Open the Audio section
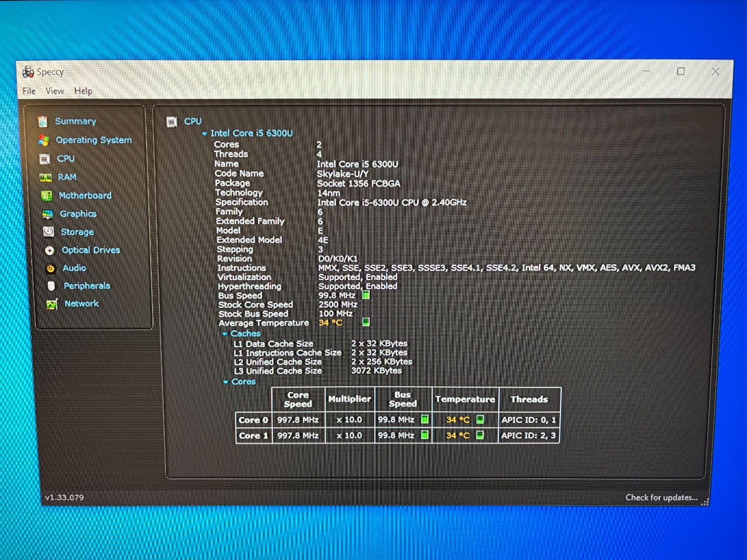Screen dimensions: 747x560 click(75, 268)
